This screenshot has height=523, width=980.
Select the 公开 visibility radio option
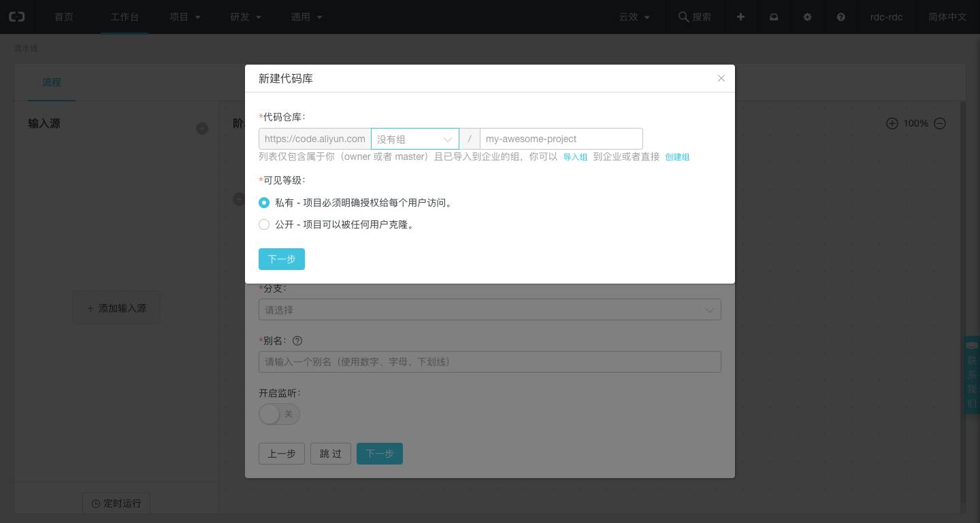point(264,224)
